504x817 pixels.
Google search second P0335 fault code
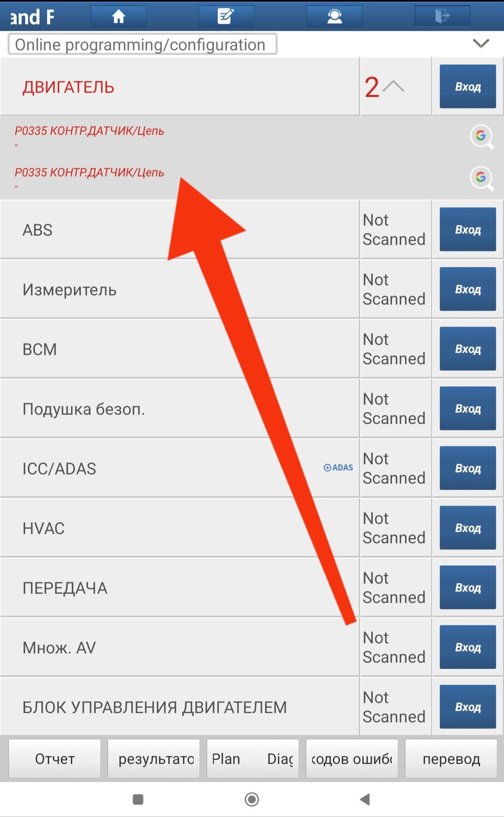pos(482,178)
